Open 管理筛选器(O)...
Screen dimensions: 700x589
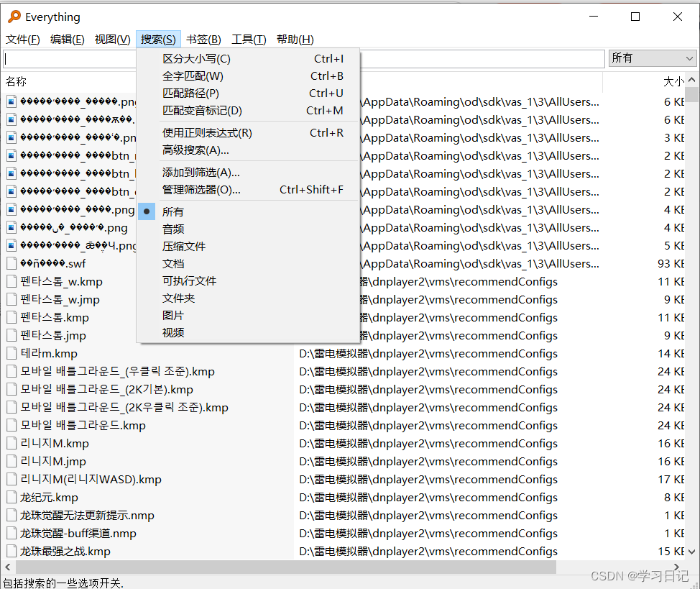coord(248,190)
